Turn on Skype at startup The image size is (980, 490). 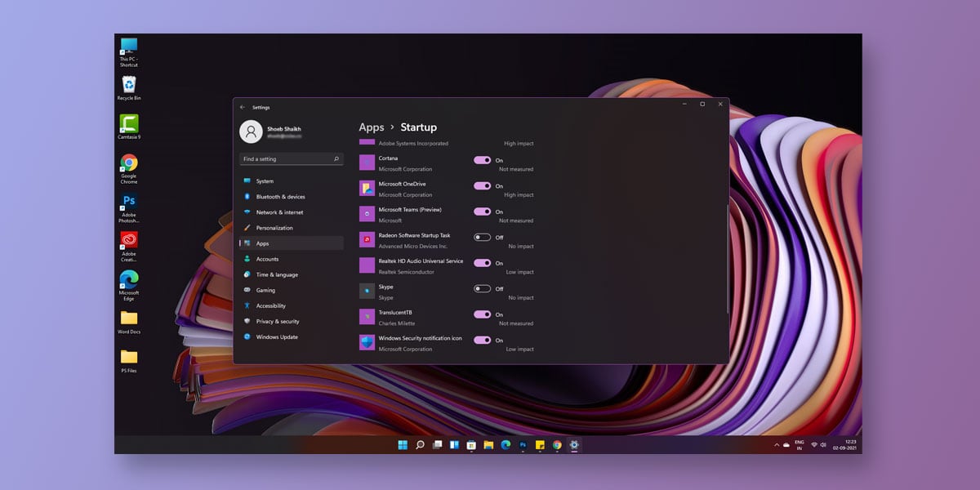pos(482,288)
